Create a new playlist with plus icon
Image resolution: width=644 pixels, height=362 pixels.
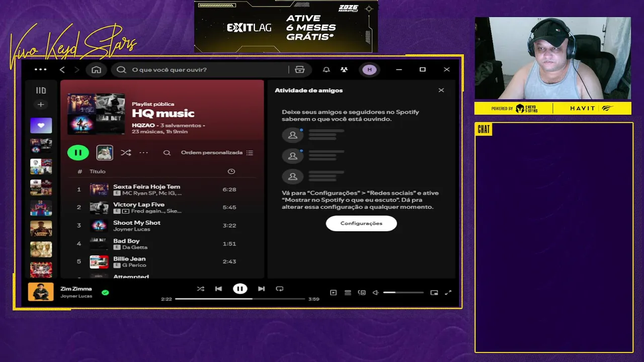click(41, 105)
